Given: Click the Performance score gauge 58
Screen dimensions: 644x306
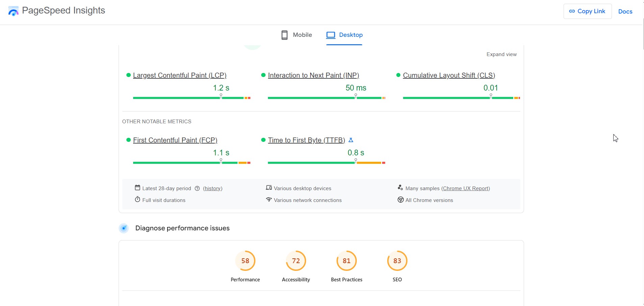Looking at the screenshot, I should pos(245,261).
